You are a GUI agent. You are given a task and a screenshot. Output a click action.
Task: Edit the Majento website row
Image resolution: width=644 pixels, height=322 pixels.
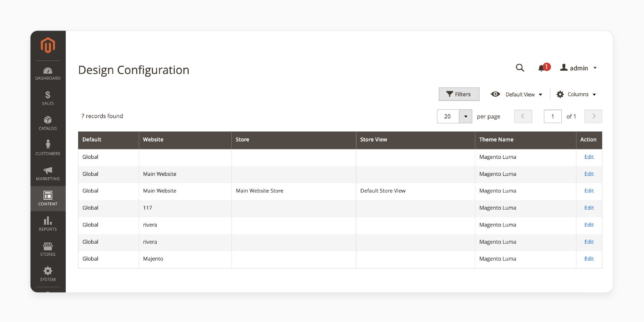(589, 258)
